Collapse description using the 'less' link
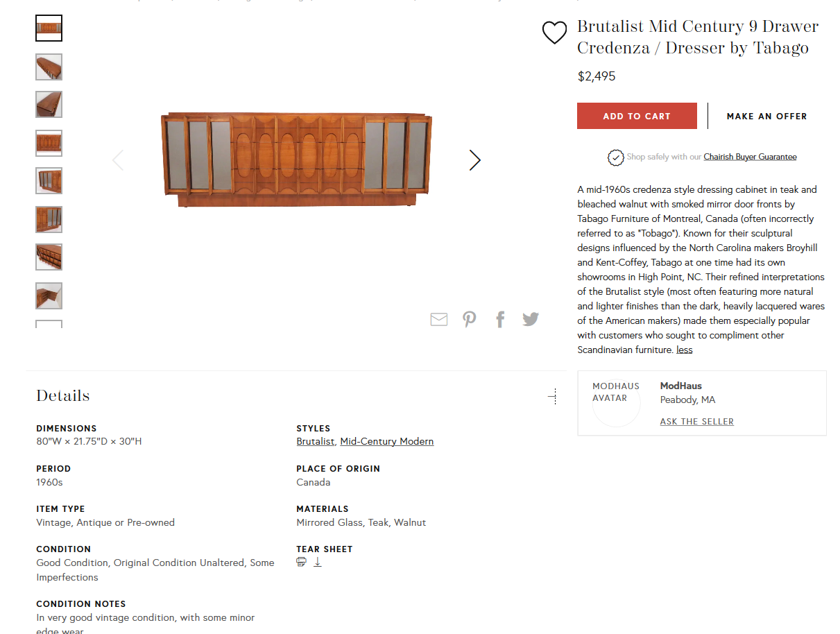This screenshot has width=840, height=634. coord(685,350)
